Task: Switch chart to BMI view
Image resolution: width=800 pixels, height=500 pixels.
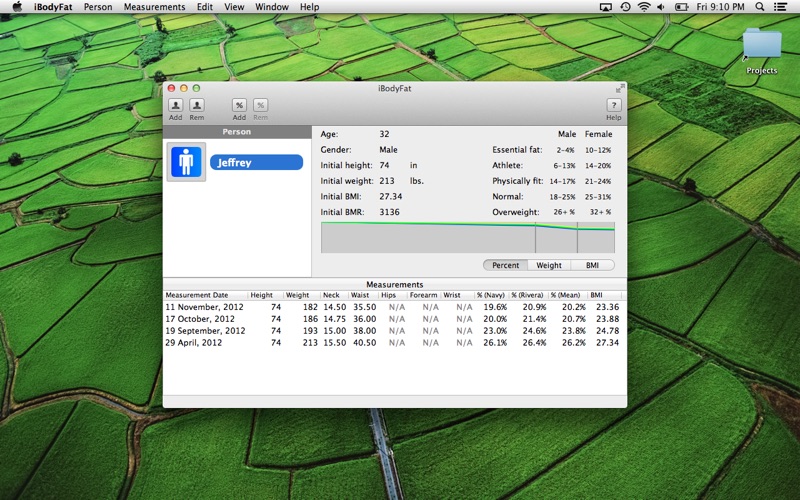Action: point(592,265)
